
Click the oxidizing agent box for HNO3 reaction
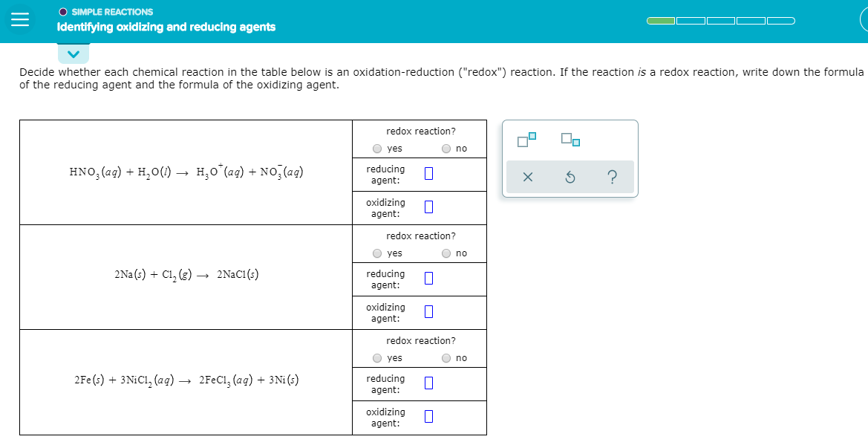[x=428, y=207]
